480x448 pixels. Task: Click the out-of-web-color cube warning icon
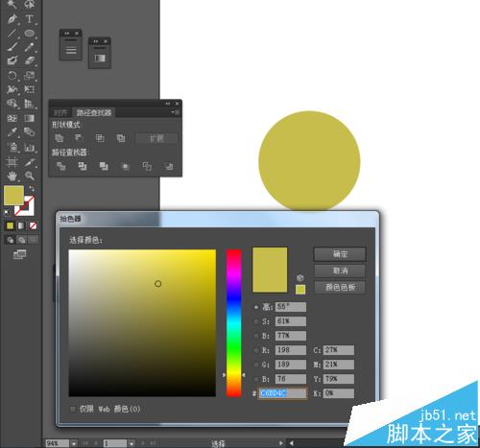pos(300,277)
